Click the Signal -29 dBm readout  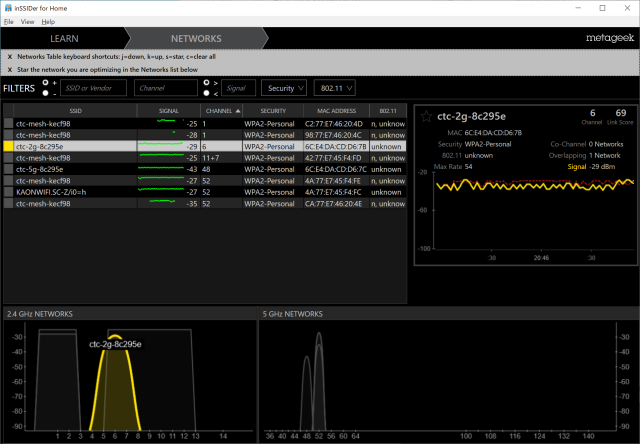coord(591,166)
